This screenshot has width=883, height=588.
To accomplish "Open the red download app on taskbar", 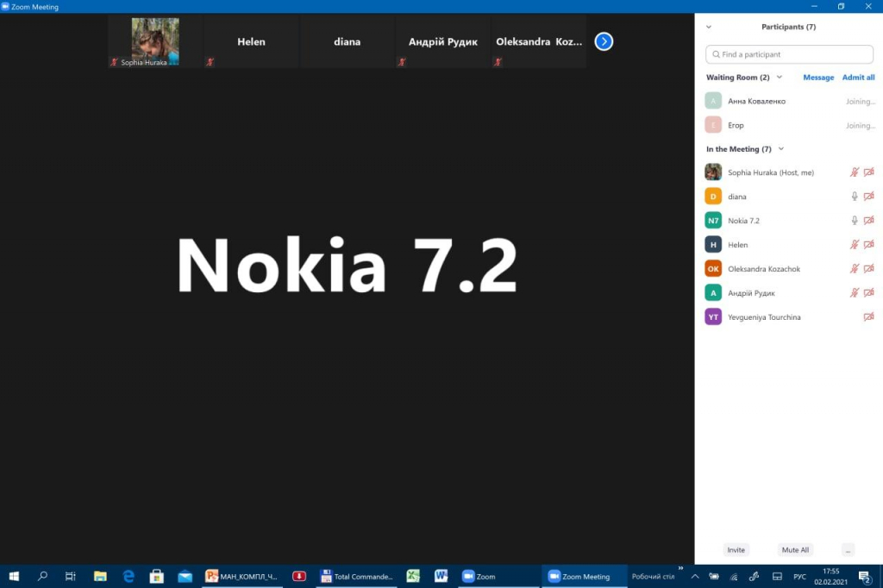I will point(299,576).
